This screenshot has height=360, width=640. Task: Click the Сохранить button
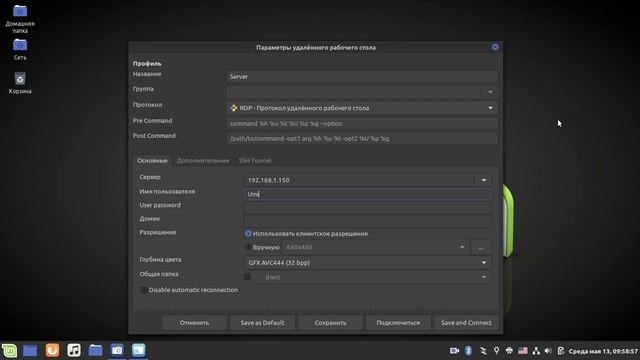[x=330, y=322]
